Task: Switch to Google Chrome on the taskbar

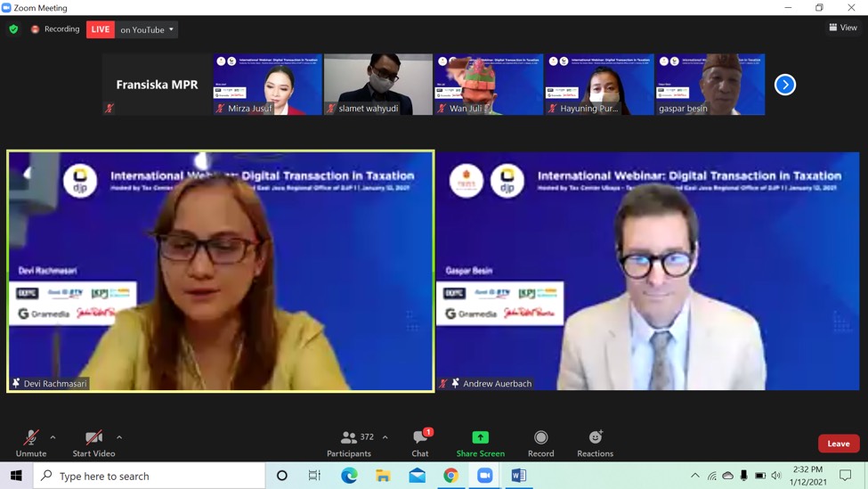Action: coord(450,476)
